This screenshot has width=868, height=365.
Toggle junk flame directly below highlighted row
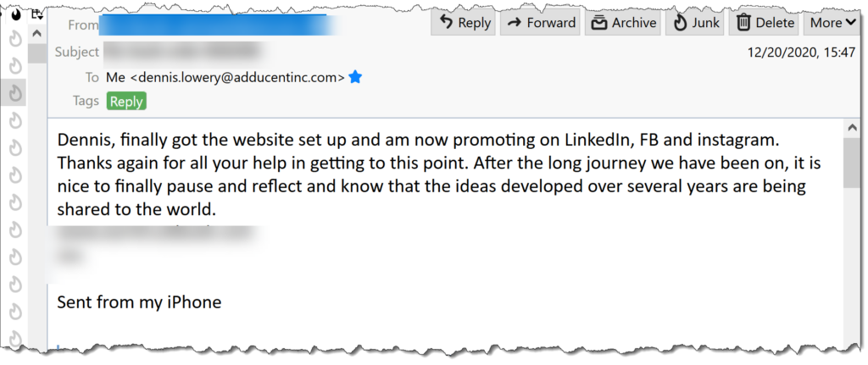pos(16,120)
